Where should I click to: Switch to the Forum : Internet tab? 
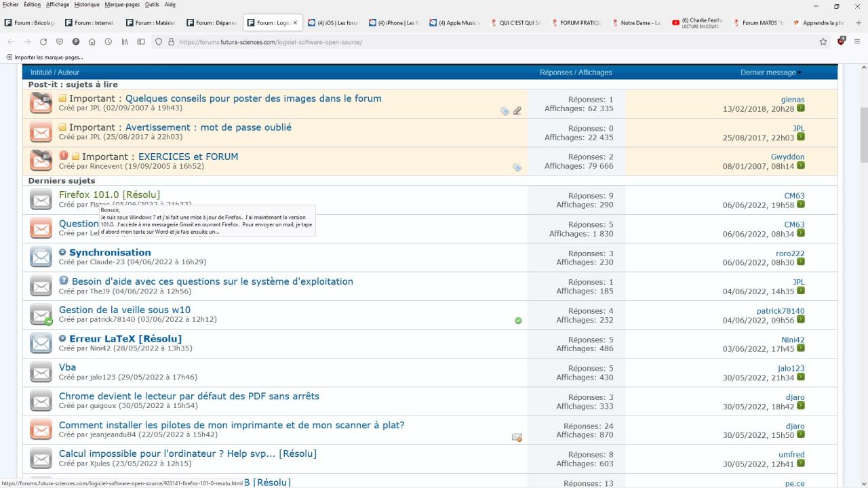(x=90, y=23)
